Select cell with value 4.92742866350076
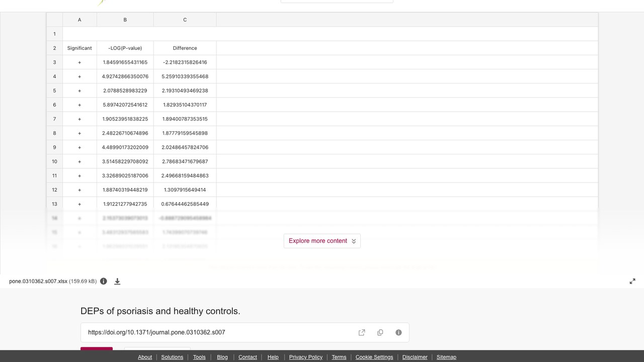This screenshot has height=362, width=644. (x=125, y=76)
